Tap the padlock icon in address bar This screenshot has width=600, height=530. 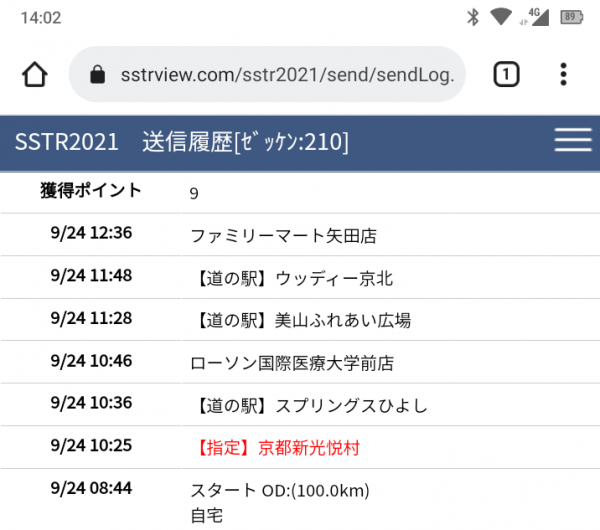click(x=97, y=75)
